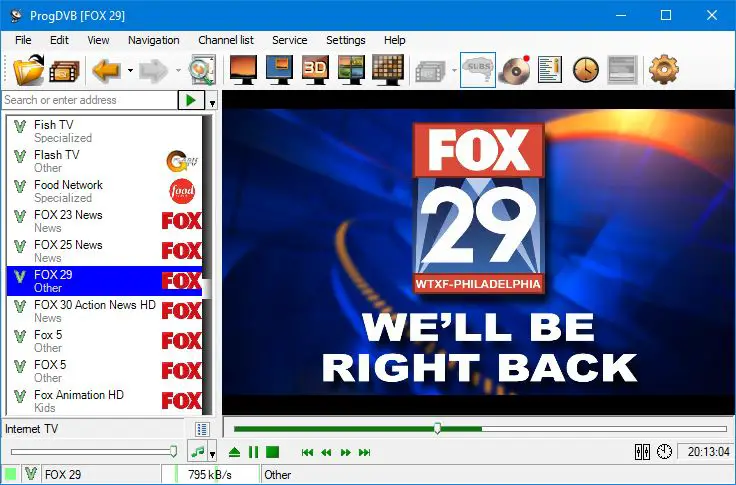
Task: Open the Channel list menu
Action: [226, 40]
